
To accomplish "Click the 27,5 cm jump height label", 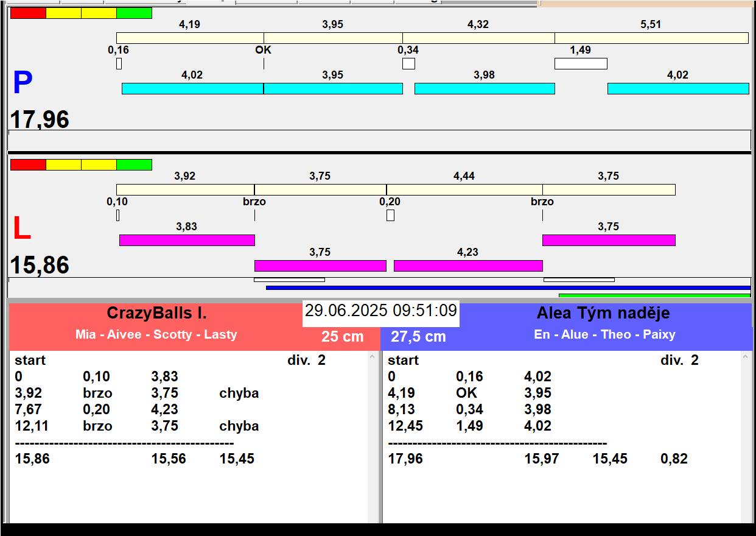I will click(418, 336).
